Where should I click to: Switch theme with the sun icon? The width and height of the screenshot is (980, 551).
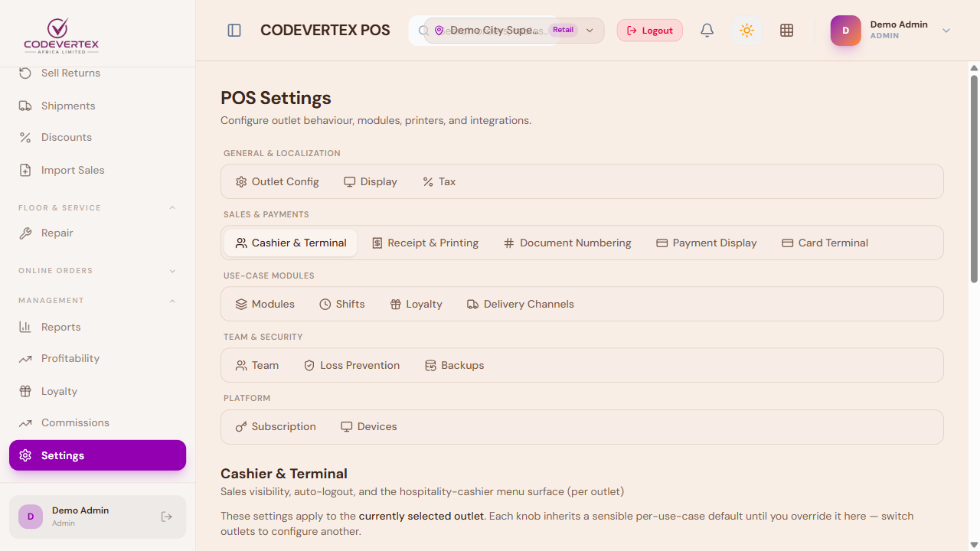click(747, 31)
